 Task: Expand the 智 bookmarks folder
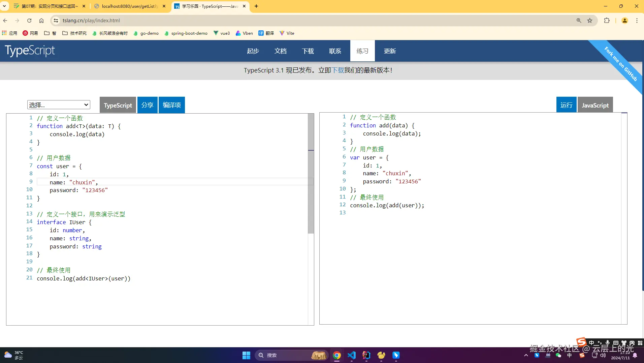click(50, 33)
